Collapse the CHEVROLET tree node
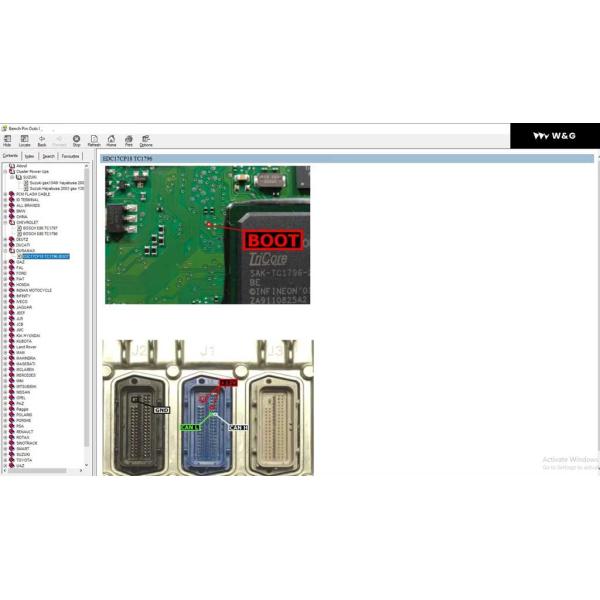Screen dimensions: 600x600 coord(5,222)
